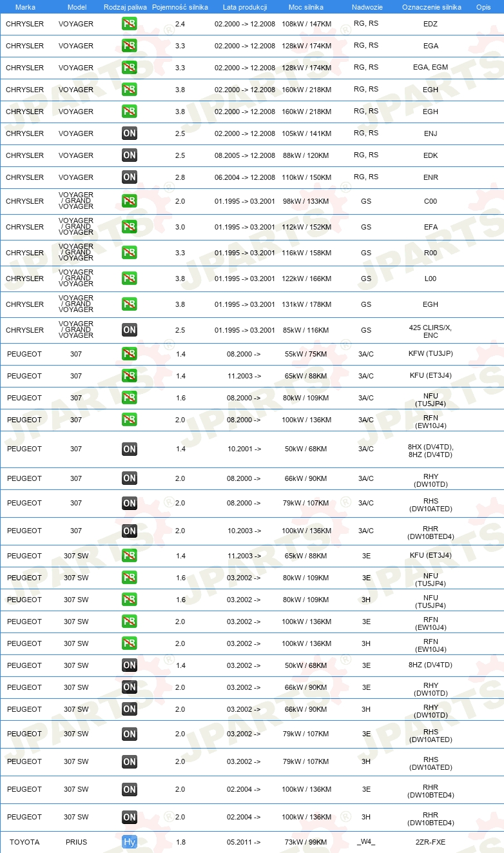Image resolution: width=504 pixels, height=853 pixels.
Task: Click diesel icon in 307 RHS 3A/C row
Action: (x=130, y=503)
